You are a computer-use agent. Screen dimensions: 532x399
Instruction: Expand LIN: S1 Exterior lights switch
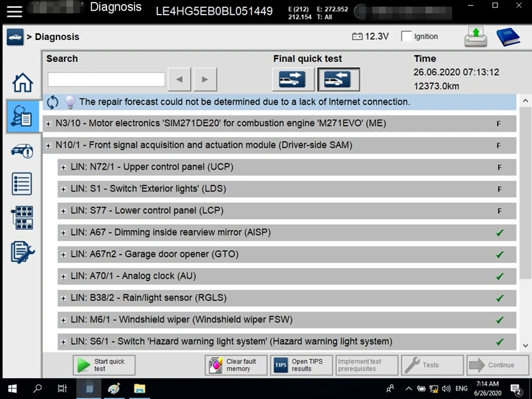point(63,190)
